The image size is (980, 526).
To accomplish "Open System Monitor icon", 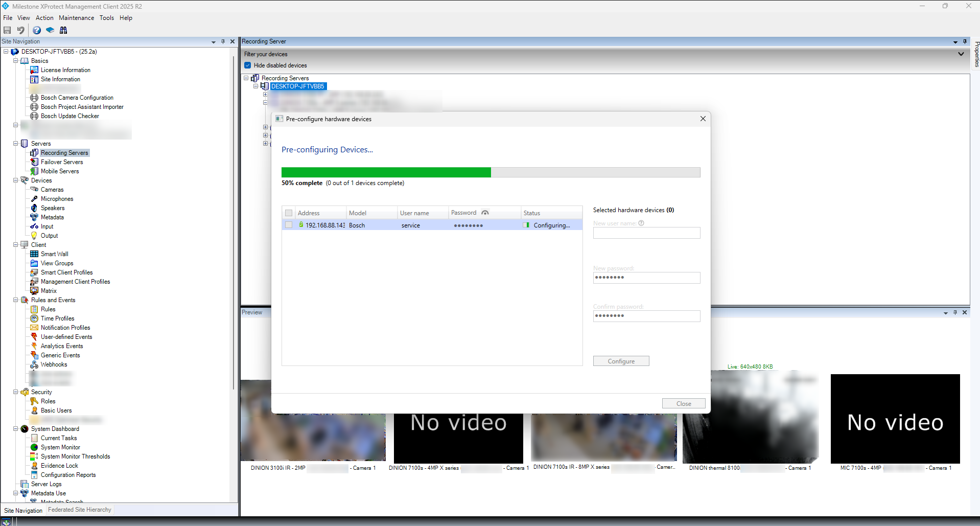I will [34, 447].
